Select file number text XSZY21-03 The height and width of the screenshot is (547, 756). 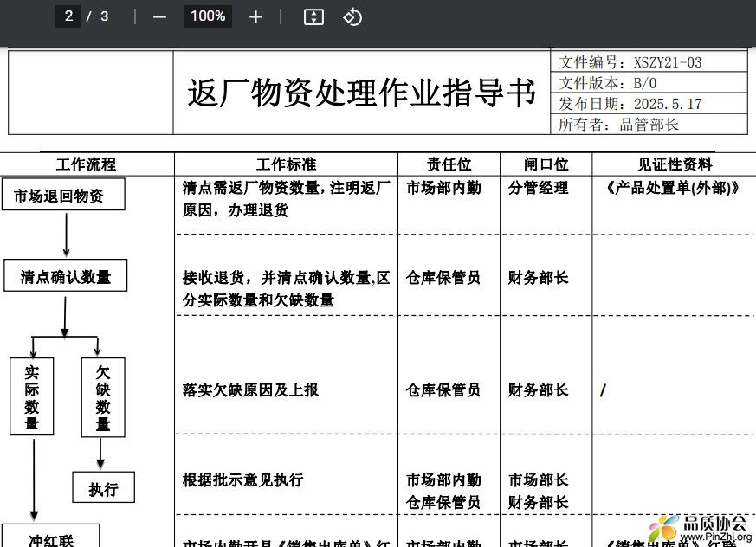(x=668, y=62)
